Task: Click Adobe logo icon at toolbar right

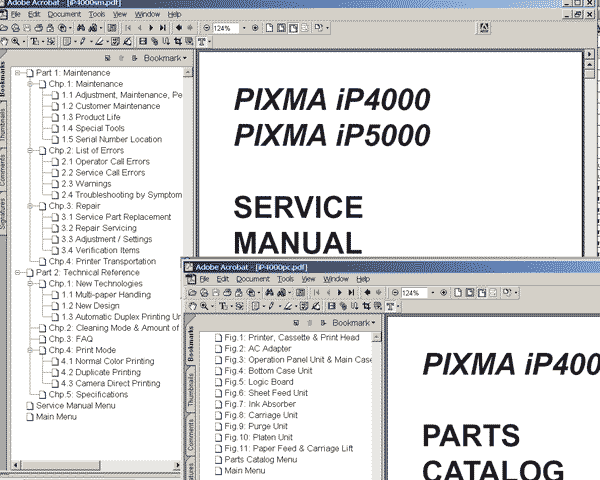Action: (x=484, y=28)
